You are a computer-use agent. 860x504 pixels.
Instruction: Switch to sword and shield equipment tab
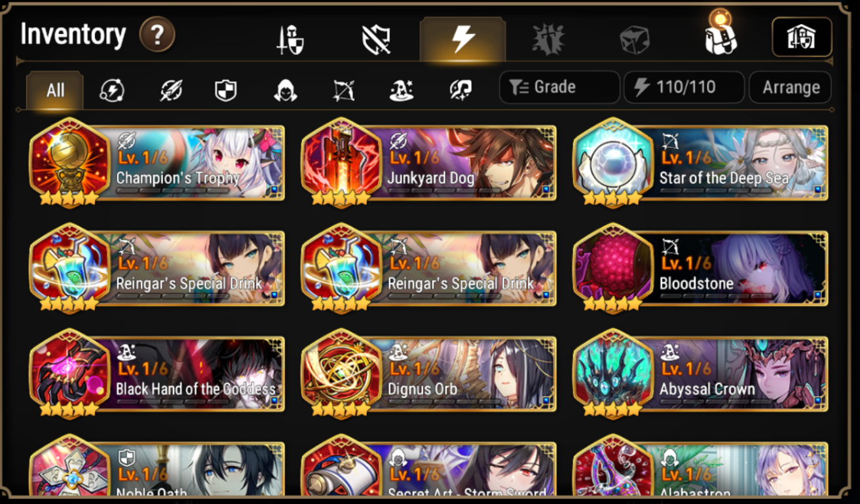[290, 40]
